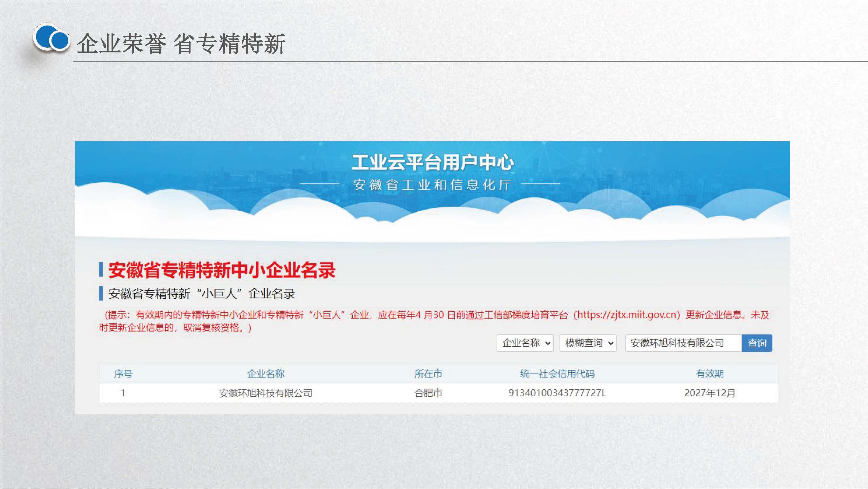Click the 工业云平台用户中心 banner title
The image size is (868, 489).
pos(433,163)
